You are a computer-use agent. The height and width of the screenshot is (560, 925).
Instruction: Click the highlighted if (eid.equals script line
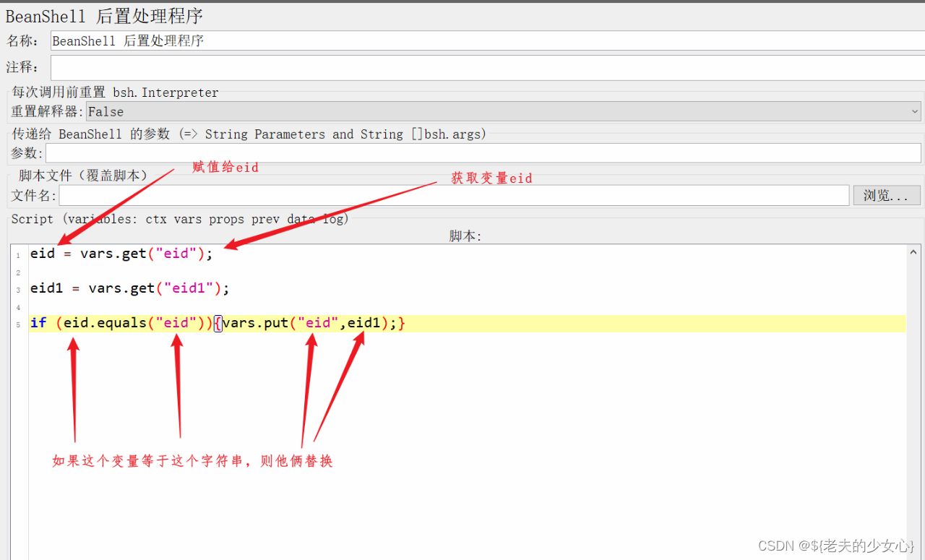click(468, 323)
